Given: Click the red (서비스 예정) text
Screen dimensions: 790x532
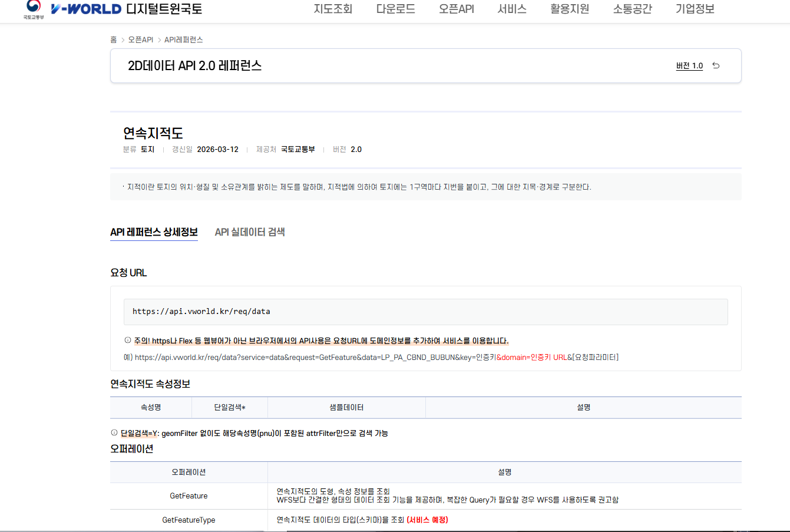Looking at the screenshot, I should coord(427,520).
